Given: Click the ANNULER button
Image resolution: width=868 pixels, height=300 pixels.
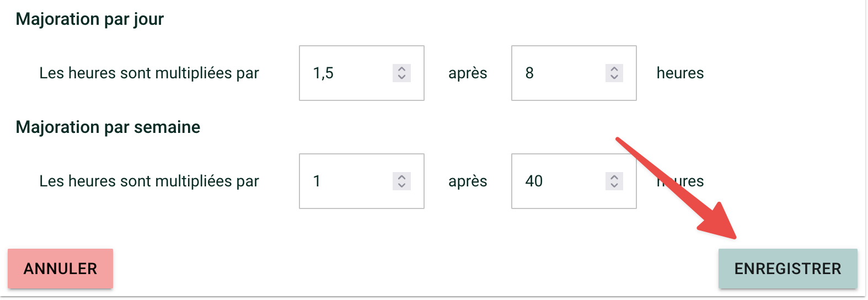Looking at the screenshot, I should [x=60, y=269].
